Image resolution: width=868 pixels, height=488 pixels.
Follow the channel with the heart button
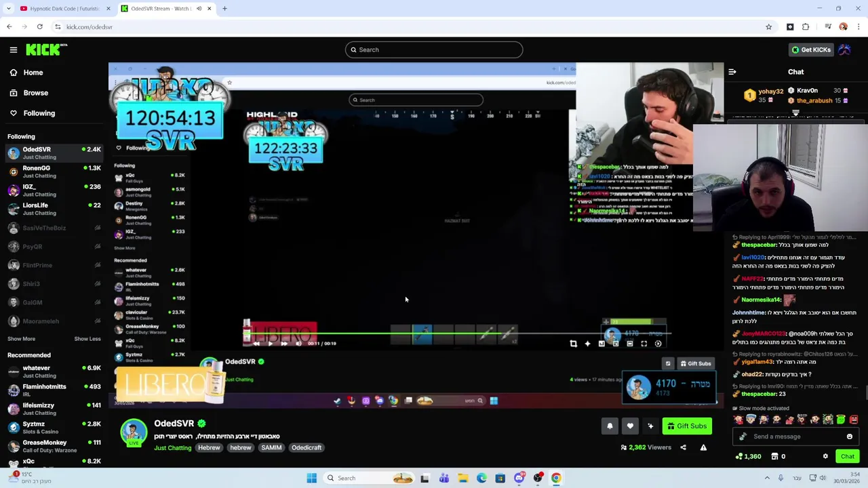click(630, 426)
